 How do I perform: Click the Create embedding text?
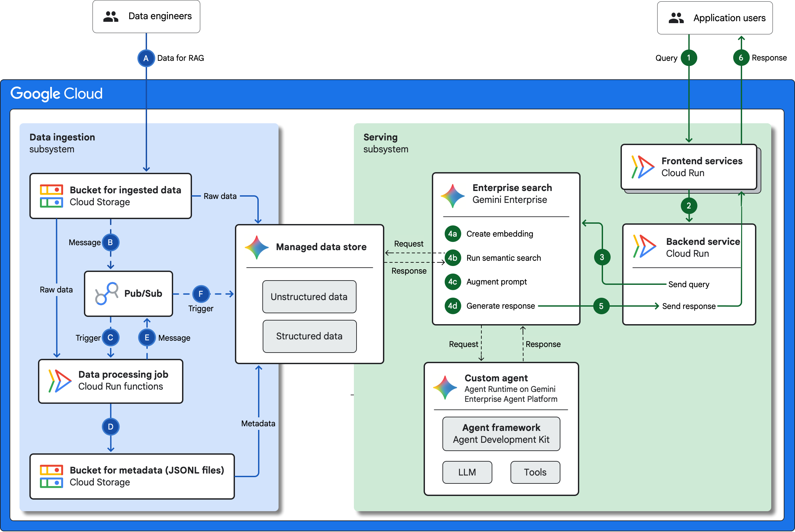500,234
